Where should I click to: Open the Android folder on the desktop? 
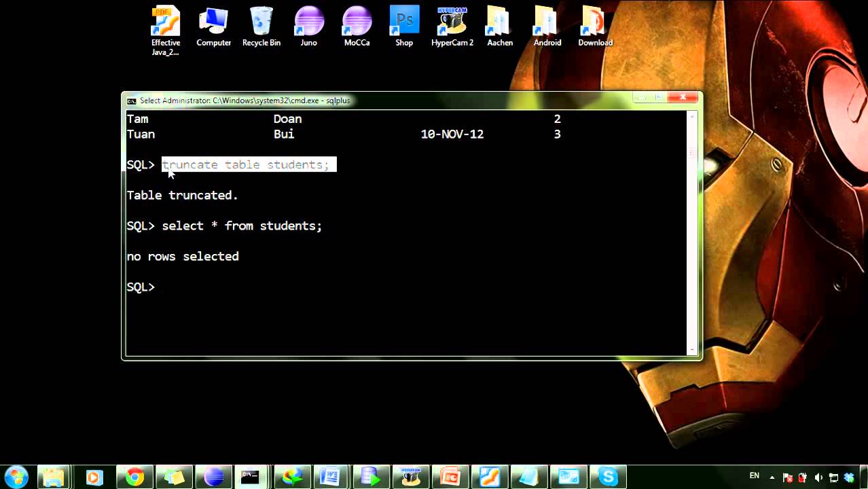(x=547, y=27)
